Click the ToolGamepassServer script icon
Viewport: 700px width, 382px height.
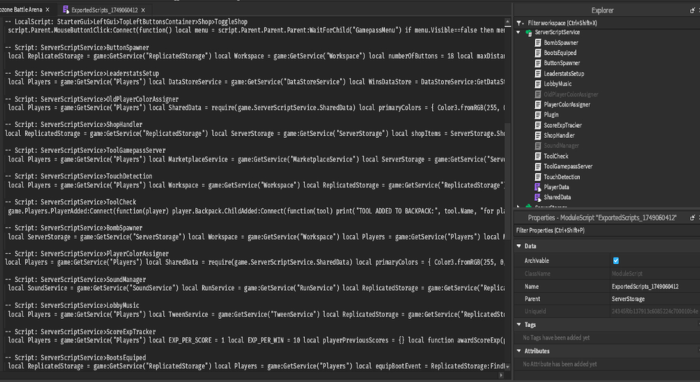pos(538,166)
